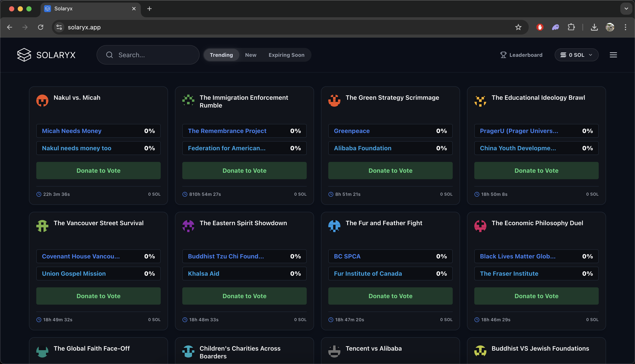Image resolution: width=635 pixels, height=364 pixels.
Task: Switch to Expiring Soon filter
Action: pyautogui.click(x=286, y=55)
